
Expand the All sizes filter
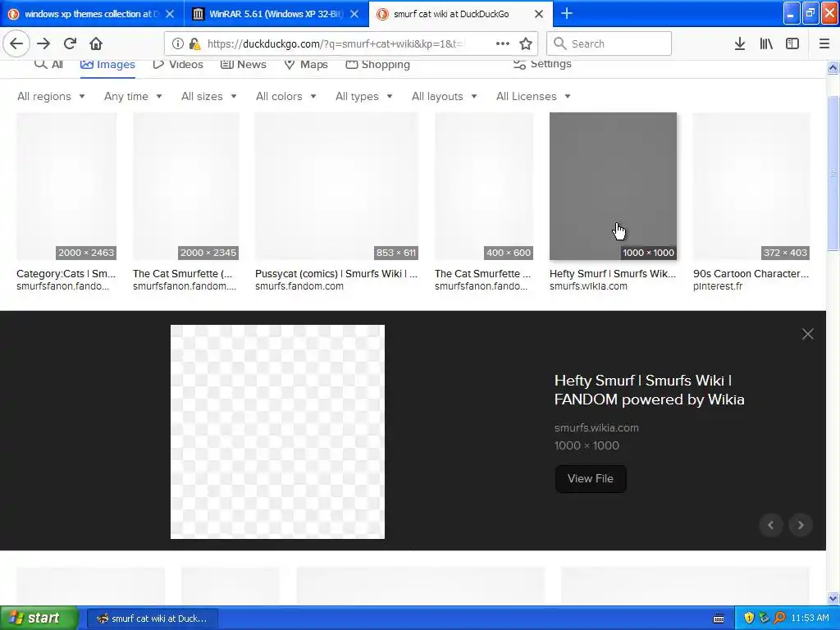[209, 97]
